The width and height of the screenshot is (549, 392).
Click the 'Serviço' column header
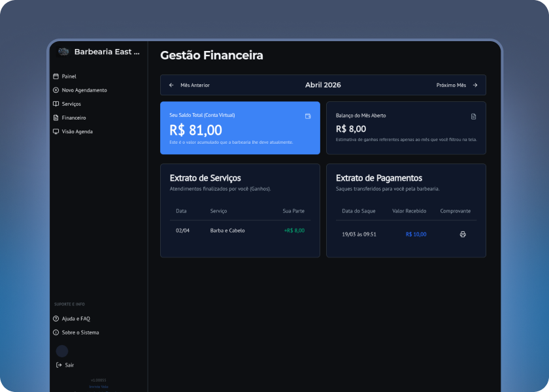pos(218,211)
